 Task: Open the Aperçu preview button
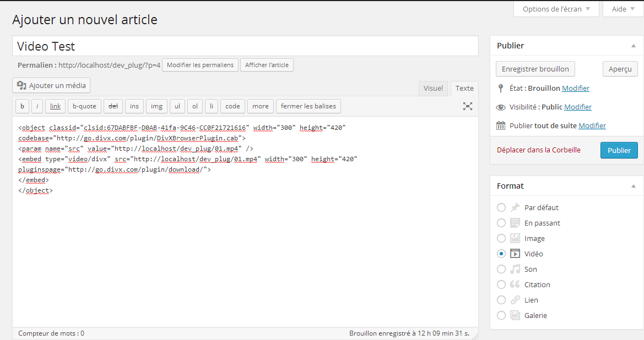pos(620,69)
